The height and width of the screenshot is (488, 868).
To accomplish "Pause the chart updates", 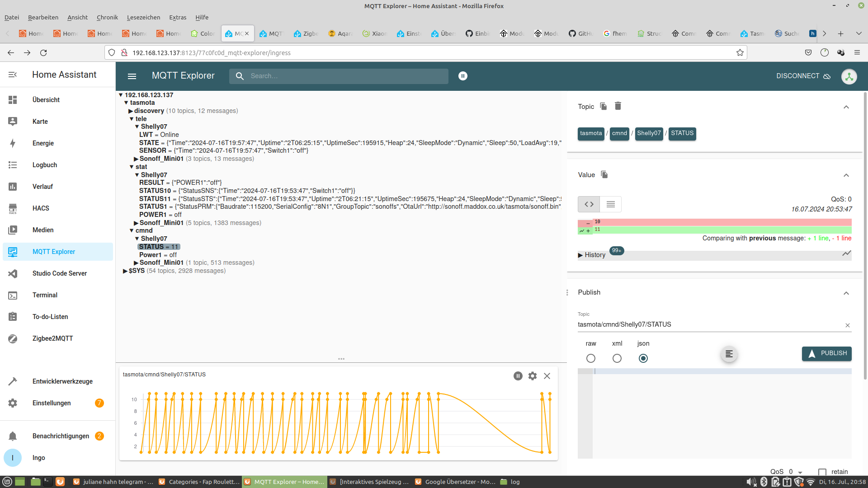I will pyautogui.click(x=518, y=376).
